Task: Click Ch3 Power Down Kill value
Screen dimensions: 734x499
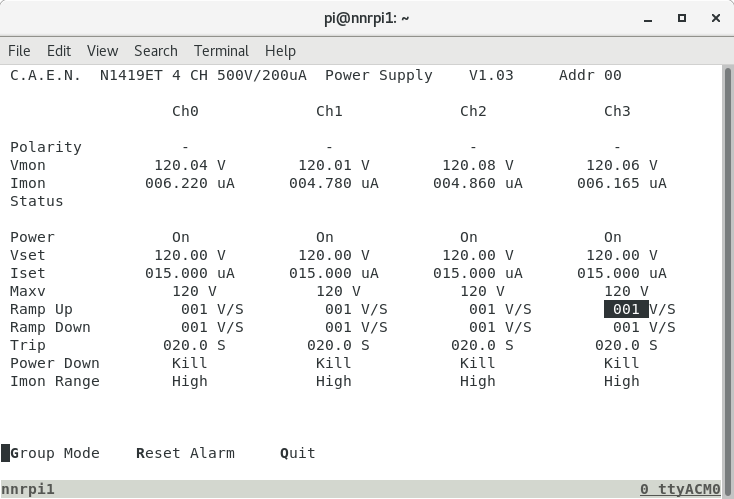Action: point(621,363)
